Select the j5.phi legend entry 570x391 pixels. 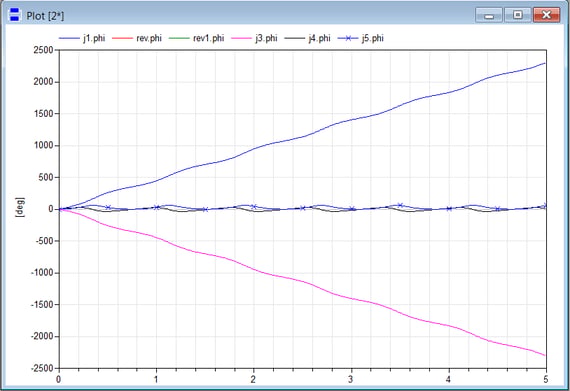tap(361, 38)
